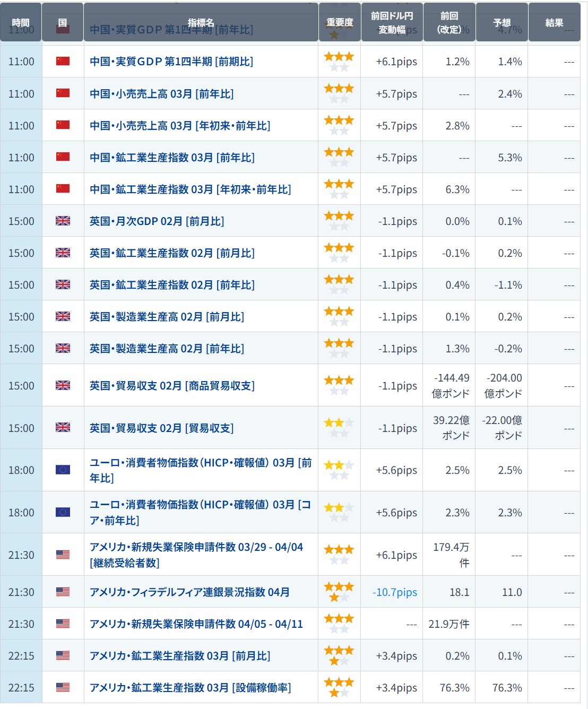Click the US flag beside フィラデルフィア連銀景況指数
The height and width of the screenshot is (709, 588).
[x=63, y=592]
